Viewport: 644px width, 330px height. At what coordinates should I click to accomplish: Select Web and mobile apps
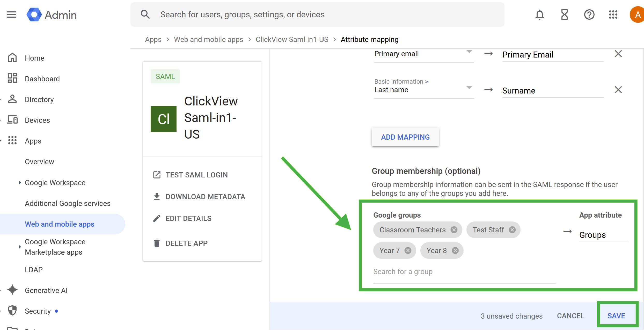62,224
